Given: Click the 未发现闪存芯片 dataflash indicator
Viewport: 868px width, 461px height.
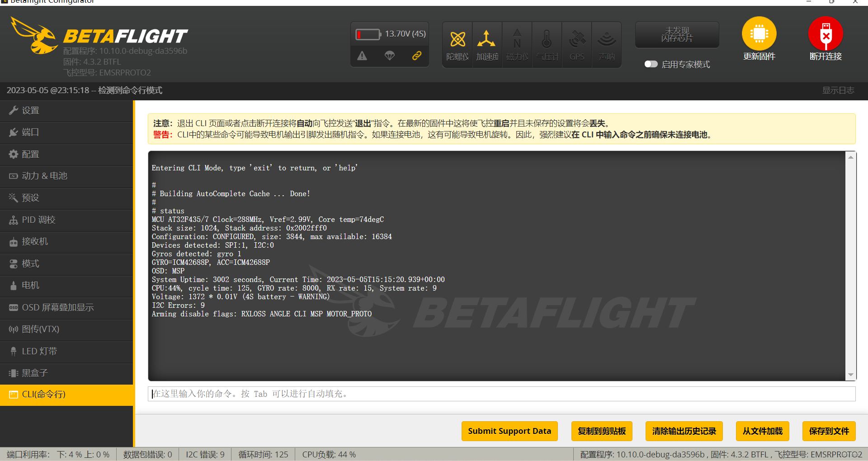Looking at the screenshot, I should click(677, 34).
